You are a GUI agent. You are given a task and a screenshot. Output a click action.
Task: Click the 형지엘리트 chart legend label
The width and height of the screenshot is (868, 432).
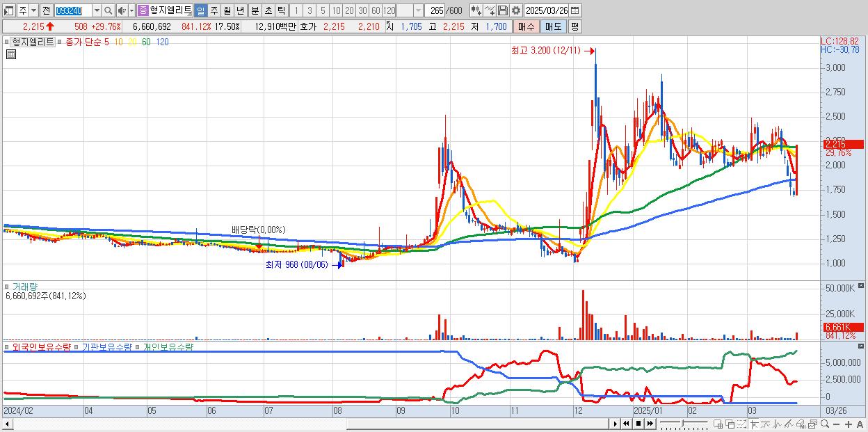coord(32,42)
